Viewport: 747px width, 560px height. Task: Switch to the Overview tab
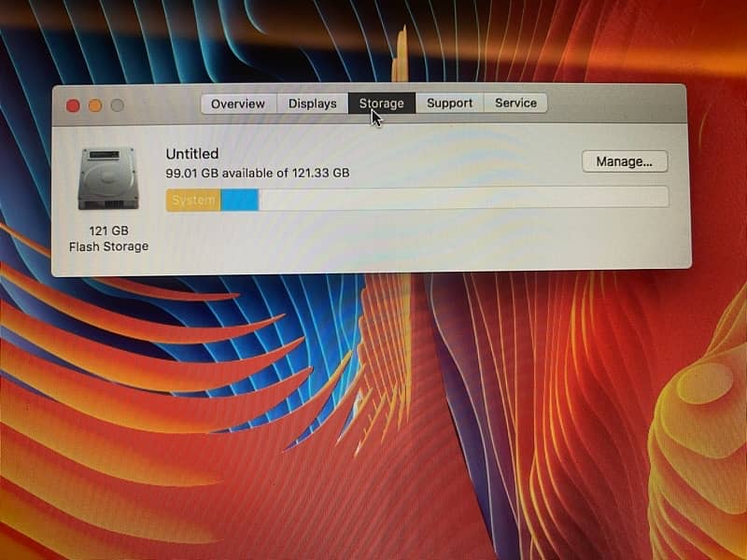[x=238, y=104]
